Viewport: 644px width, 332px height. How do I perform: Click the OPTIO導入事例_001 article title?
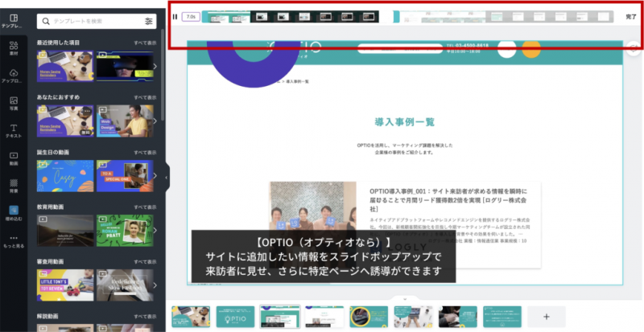point(448,200)
